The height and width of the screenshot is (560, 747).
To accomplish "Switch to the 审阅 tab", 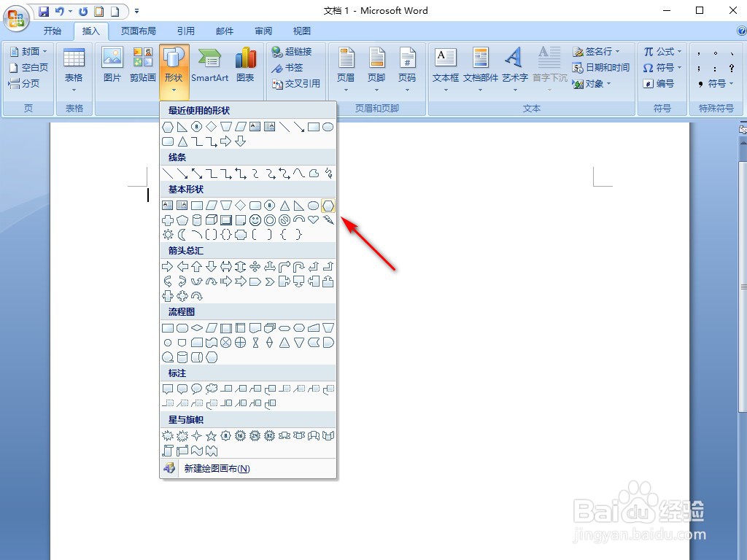I will click(x=263, y=31).
